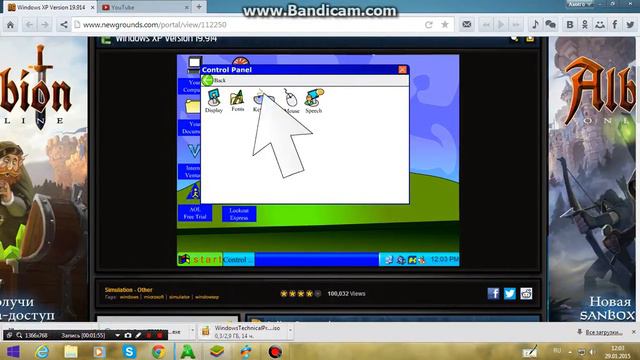Open the chat bubbles toolbar icon
Viewport: 640px width, 360px height.
551,25
